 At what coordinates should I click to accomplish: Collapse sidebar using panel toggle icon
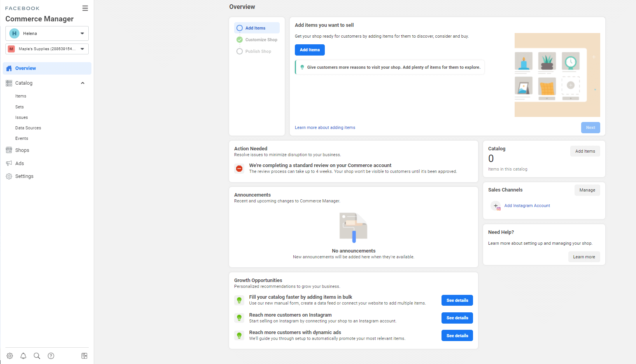[84, 356]
